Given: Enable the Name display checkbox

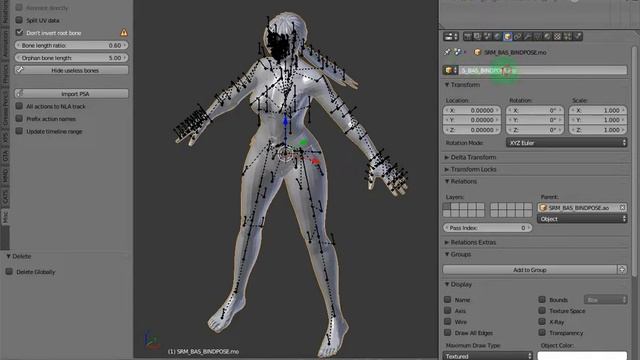Looking at the screenshot, I should 448,300.
